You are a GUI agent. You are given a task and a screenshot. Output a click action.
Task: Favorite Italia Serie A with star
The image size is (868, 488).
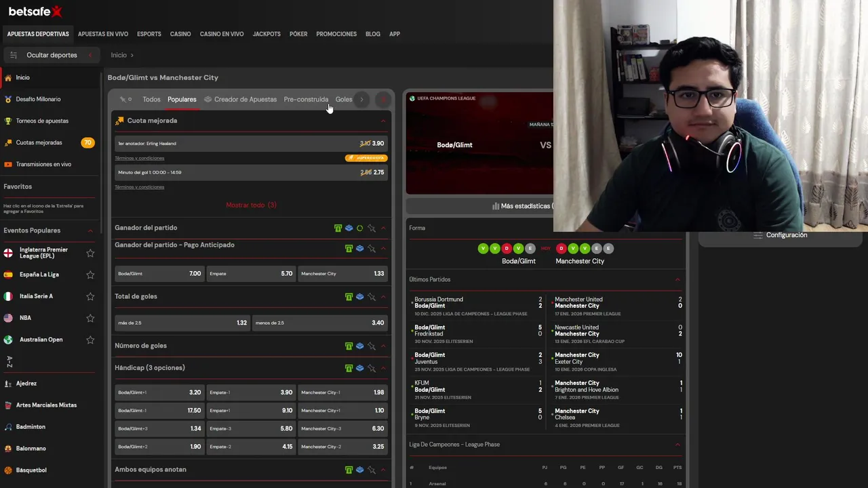click(x=90, y=296)
